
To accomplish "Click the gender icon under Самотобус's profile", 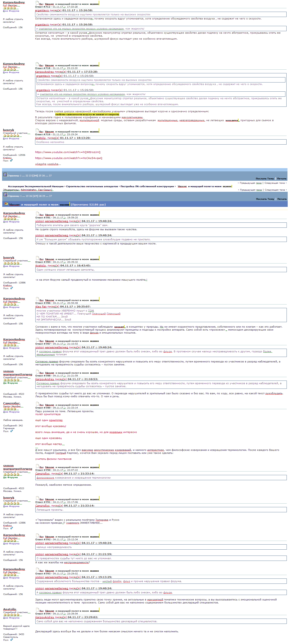I will [11, 431].
